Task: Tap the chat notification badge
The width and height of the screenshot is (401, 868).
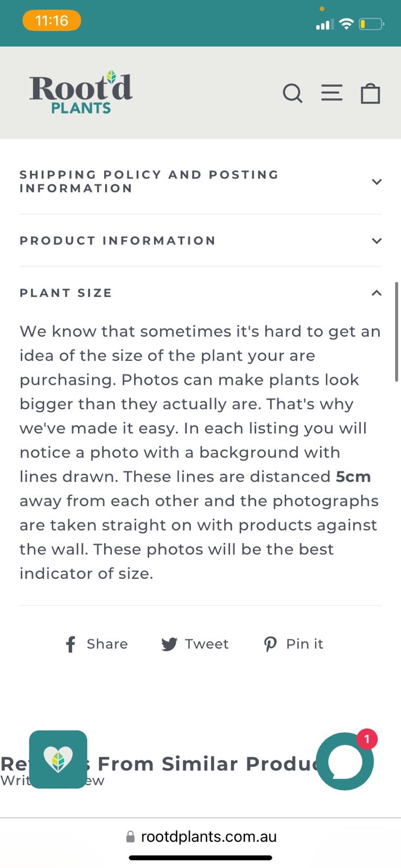Action: (x=367, y=739)
